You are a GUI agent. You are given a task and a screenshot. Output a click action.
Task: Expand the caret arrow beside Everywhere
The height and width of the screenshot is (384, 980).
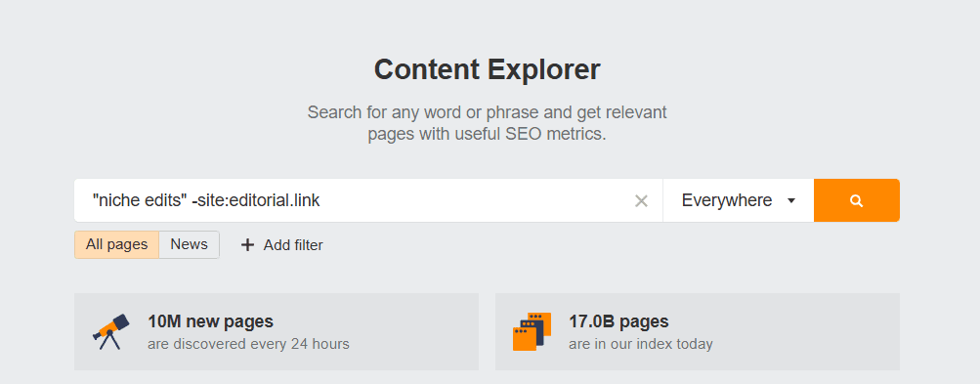(791, 200)
